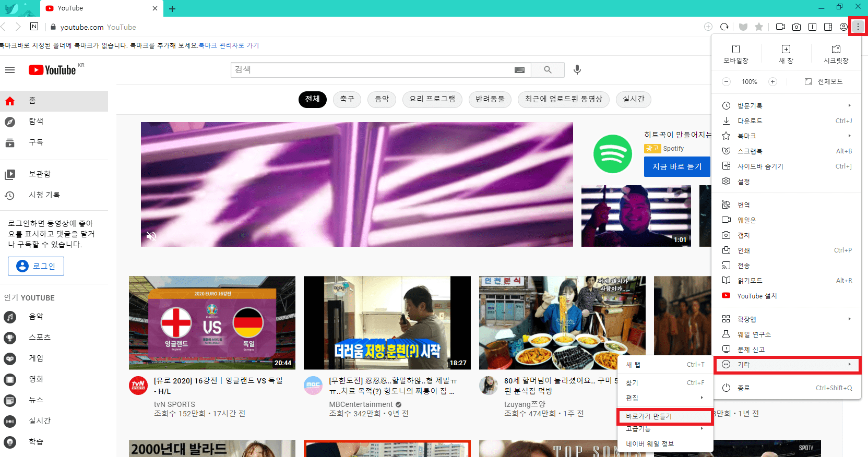This screenshot has width=868, height=457.
Task: Click the user profile icon in browser toolbar
Action: [x=843, y=27]
